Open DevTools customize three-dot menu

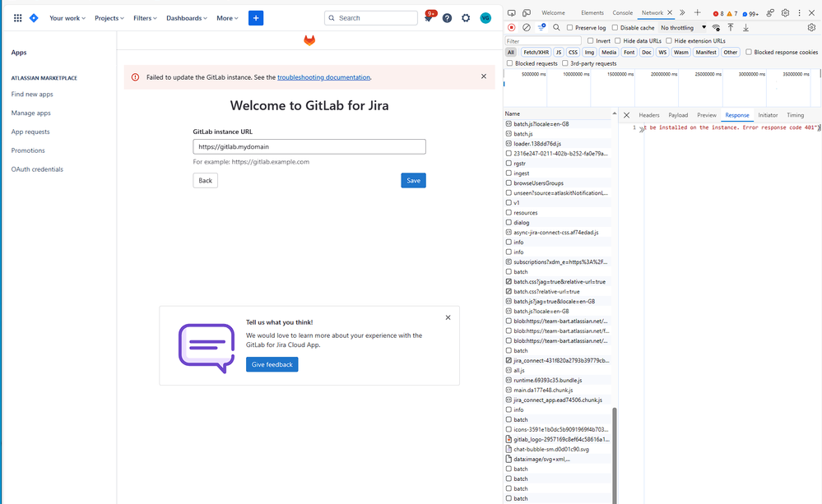tap(800, 12)
